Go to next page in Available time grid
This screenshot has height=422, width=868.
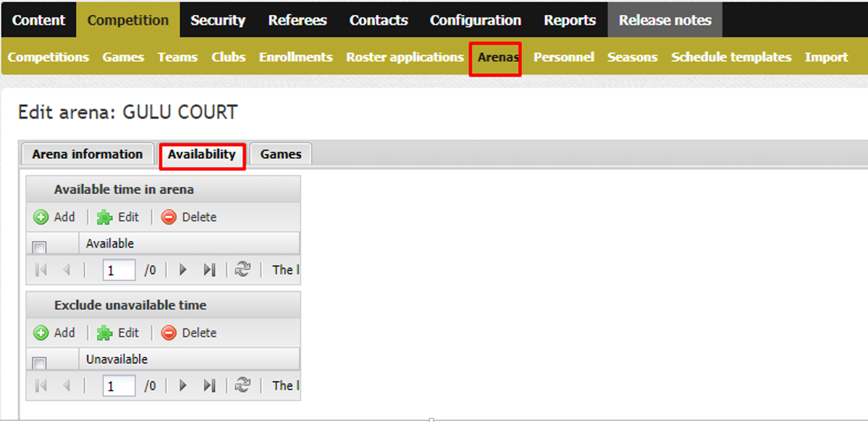[183, 270]
